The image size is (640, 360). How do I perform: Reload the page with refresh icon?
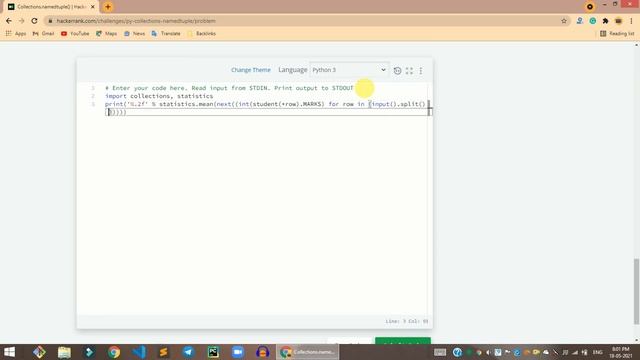point(34,21)
